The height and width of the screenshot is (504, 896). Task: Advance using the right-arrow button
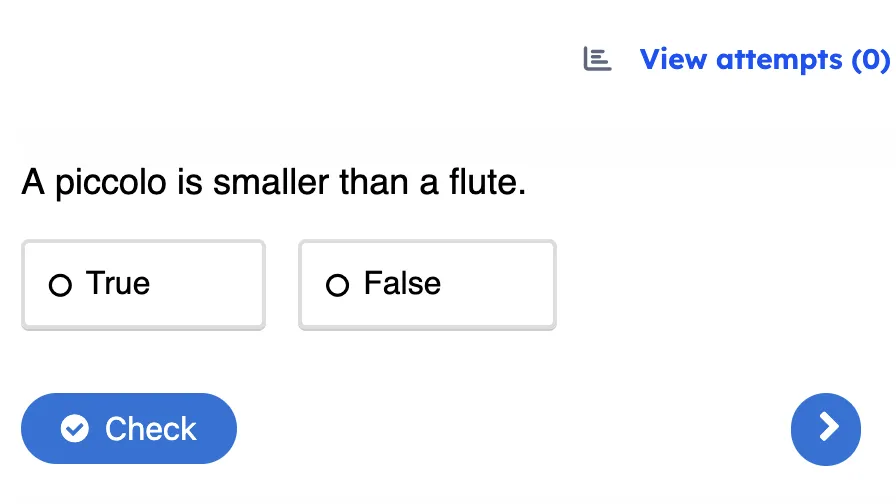click(x=825, y=429)
